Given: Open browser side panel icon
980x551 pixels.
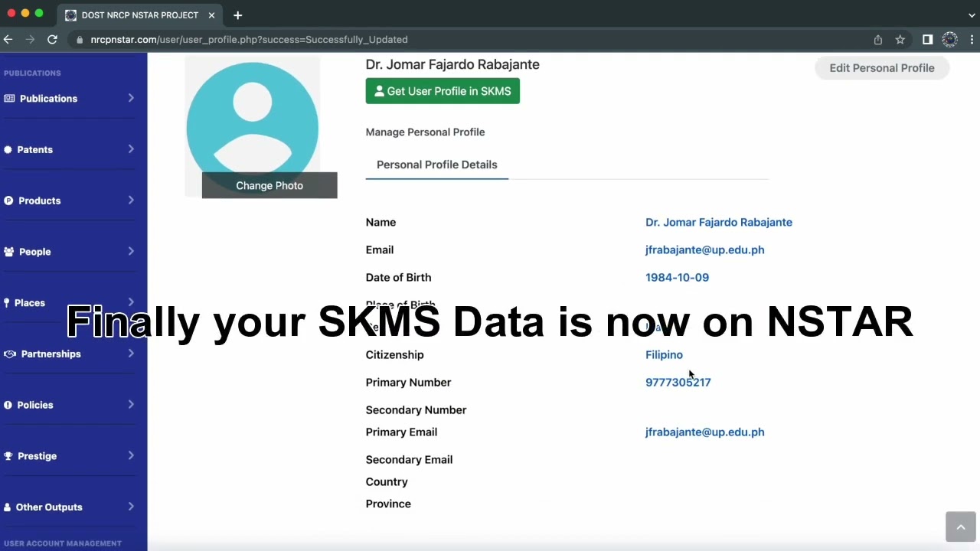Looking at the screenshot, I should click(x=927, y=39).
